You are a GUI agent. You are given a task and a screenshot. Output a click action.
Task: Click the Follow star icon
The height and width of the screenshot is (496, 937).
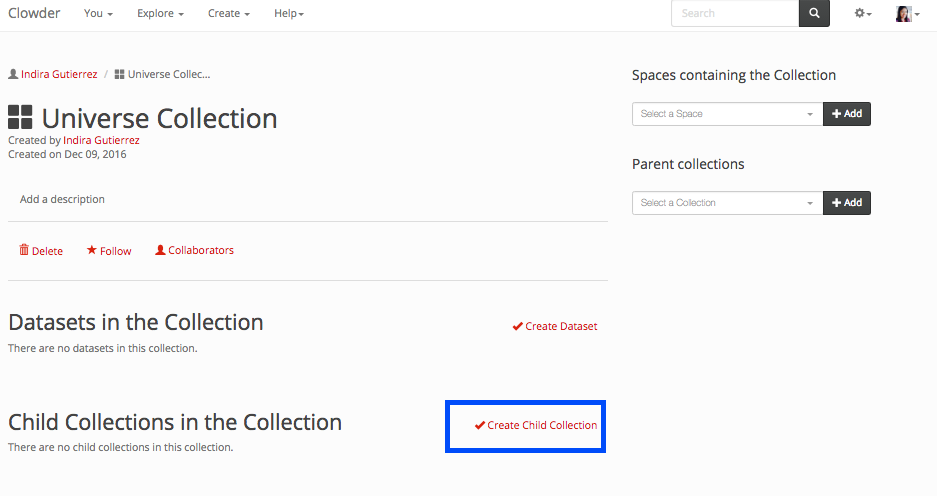coord(92,250)
